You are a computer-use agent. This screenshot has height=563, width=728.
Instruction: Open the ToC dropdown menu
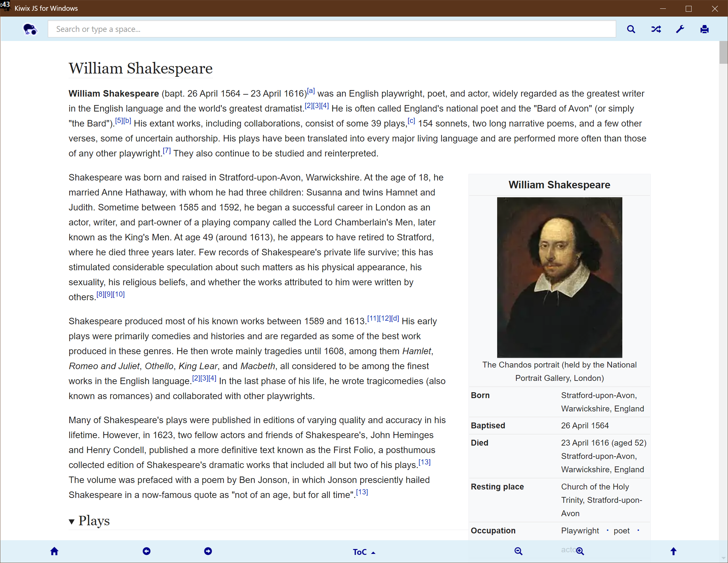click(x=364, y=552)
